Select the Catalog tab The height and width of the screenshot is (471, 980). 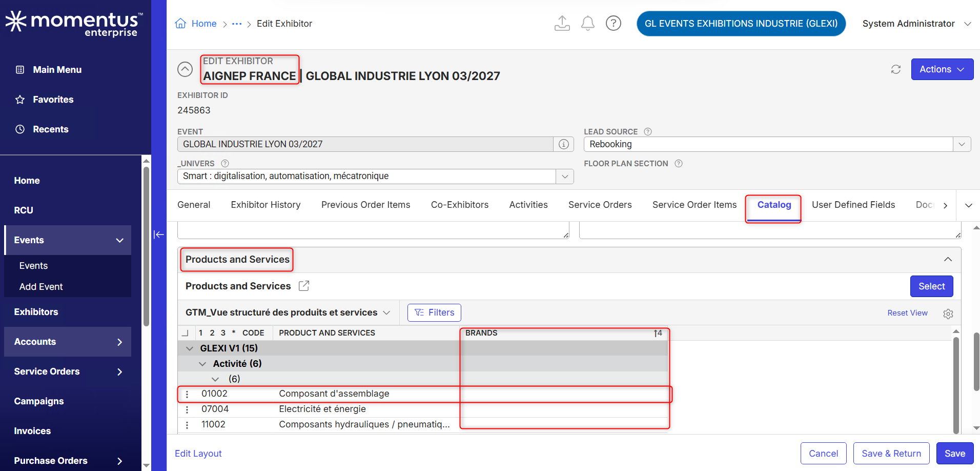coord(774,205)
